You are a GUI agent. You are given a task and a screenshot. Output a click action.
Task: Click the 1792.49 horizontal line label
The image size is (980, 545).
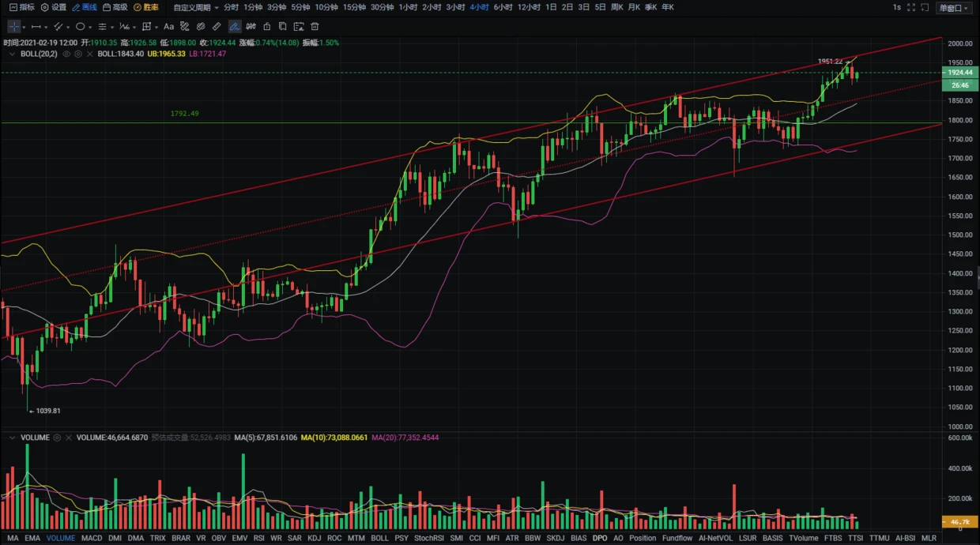[x=184, y=114]
